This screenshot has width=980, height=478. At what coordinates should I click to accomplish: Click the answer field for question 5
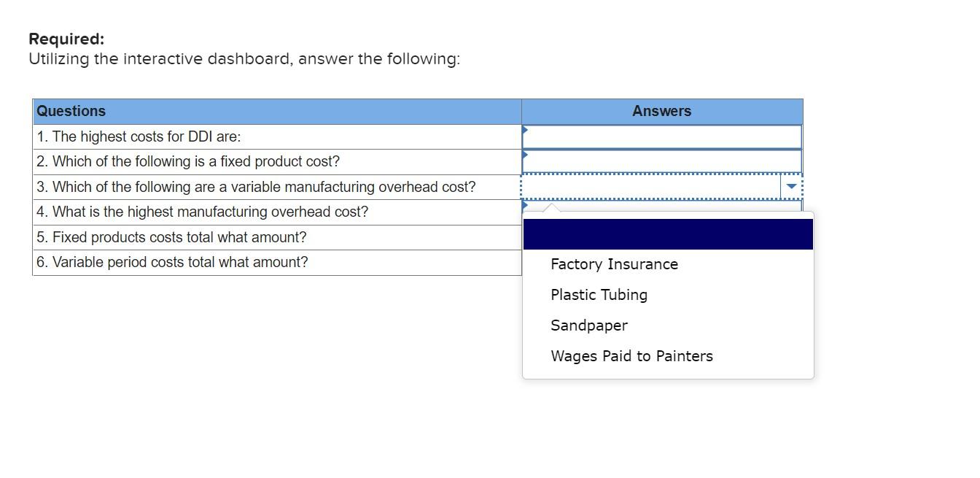660,236
